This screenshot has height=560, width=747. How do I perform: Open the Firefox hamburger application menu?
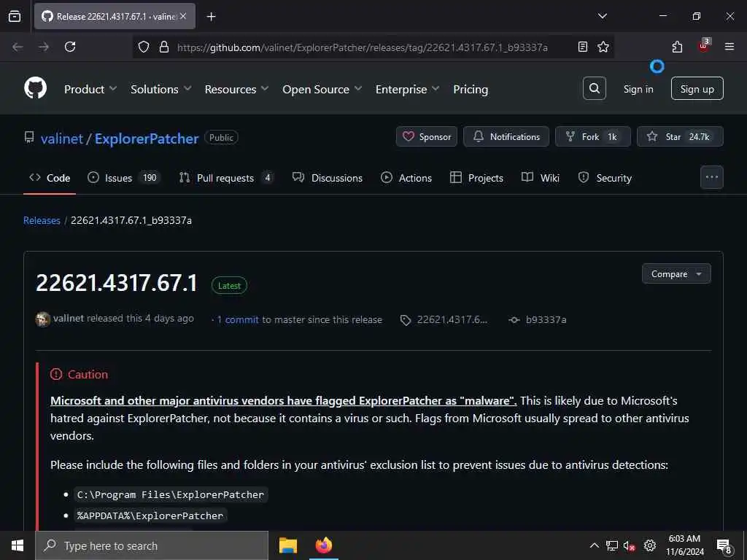point(729,47)
